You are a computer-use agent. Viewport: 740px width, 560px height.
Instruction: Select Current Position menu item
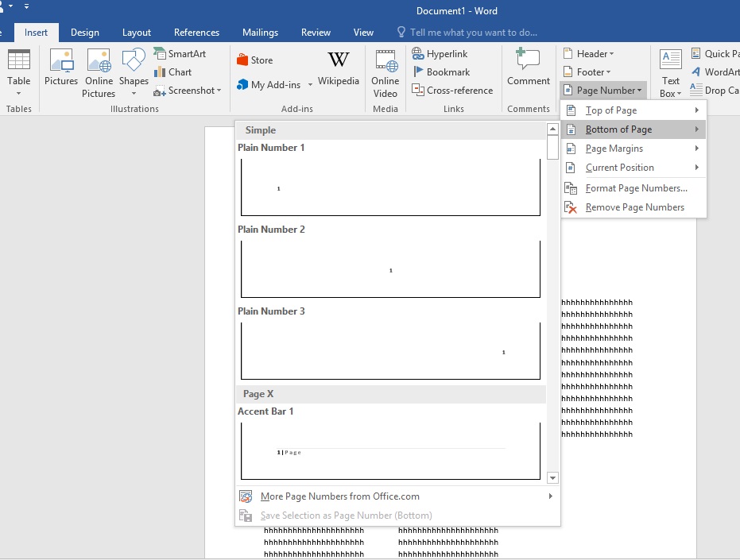pyautogui.click(x=633, y=168)
